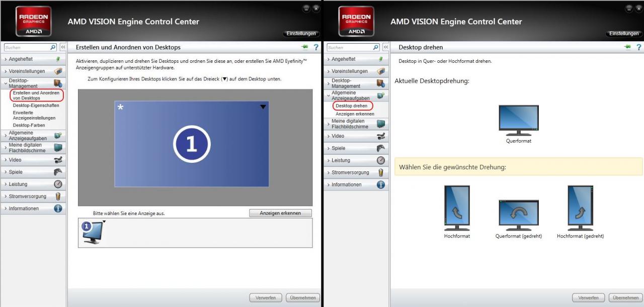Click the Angeheftet pin icon in right window
644x307 pixels.
381,59
